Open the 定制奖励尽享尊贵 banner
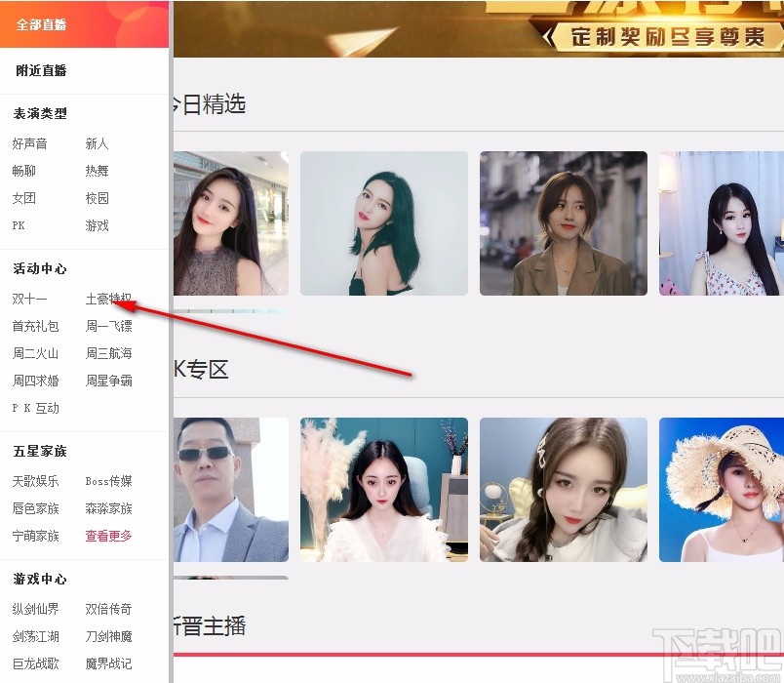The image size is (784, 683). [479, 28]
